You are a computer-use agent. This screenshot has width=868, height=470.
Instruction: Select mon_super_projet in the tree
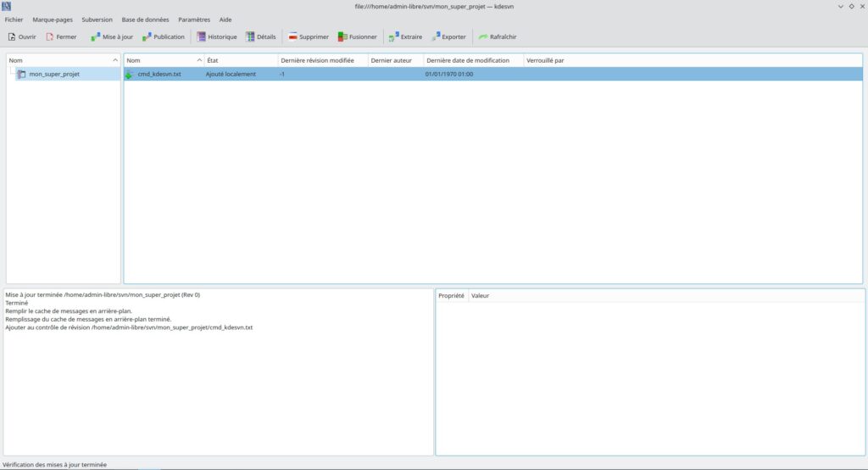tap(54, 74)
